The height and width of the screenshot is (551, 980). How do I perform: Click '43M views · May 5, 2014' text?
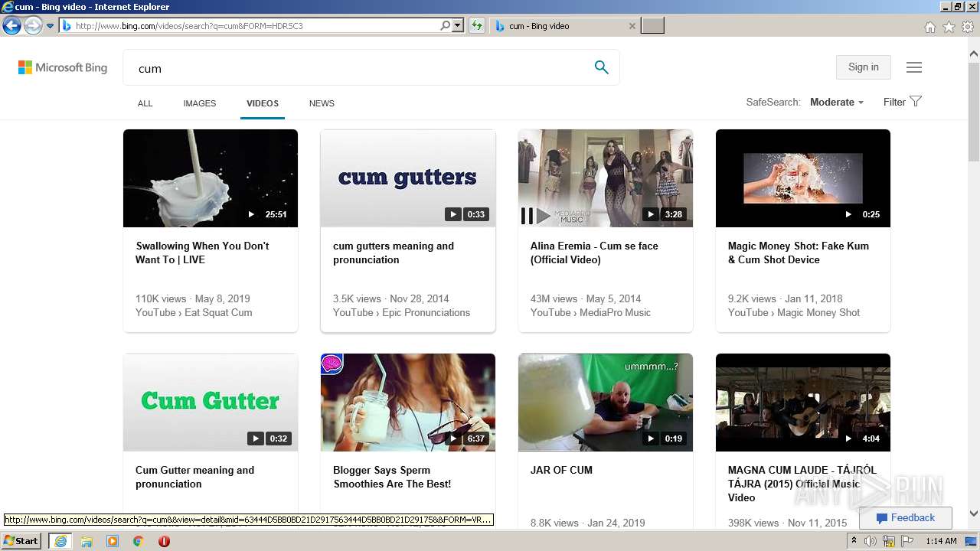tap(586, 298)
